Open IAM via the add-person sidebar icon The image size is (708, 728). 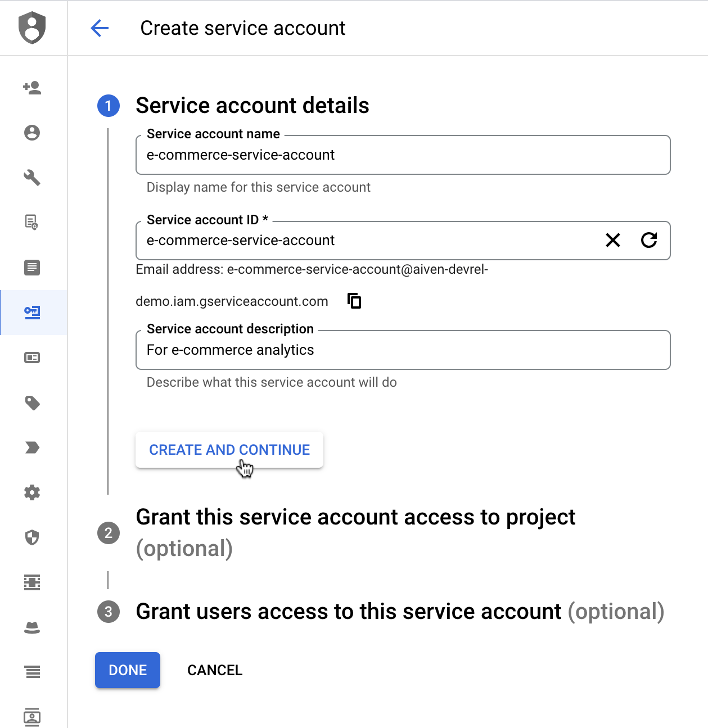pos(32,88)
